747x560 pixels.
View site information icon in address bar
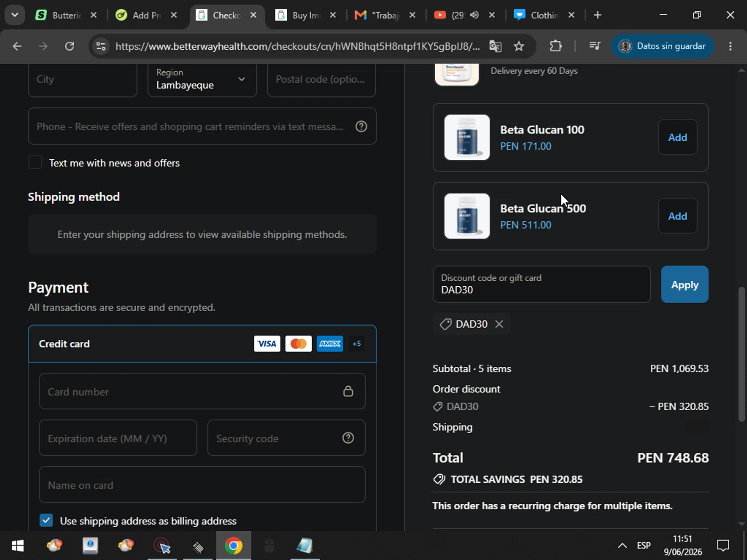pyautogui.click(x=101, y=46)
